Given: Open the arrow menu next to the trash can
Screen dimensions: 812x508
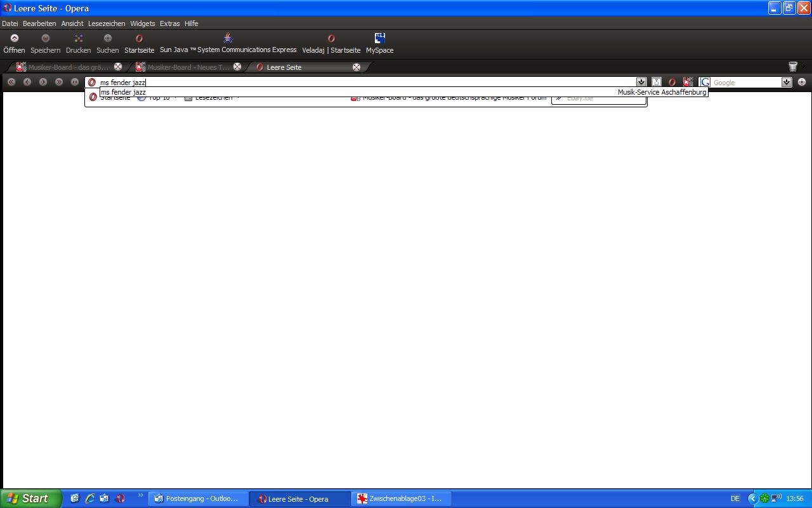Looking at the screenshot, I should coord(803,67).
